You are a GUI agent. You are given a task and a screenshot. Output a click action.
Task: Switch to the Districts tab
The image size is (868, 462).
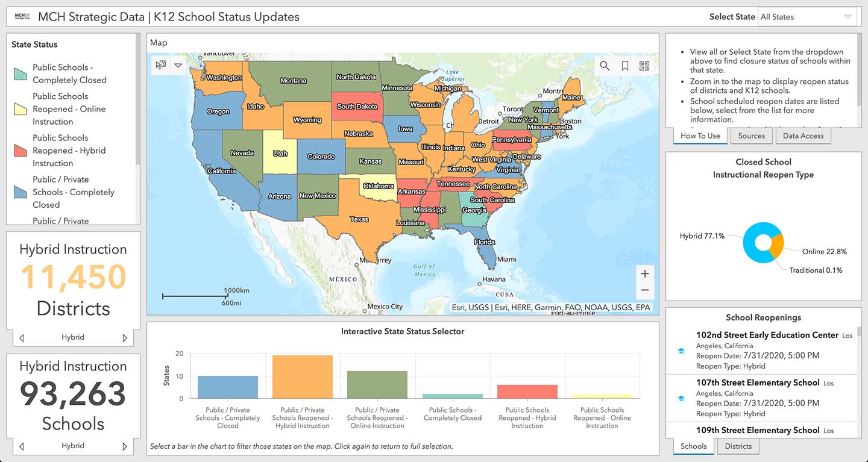738,446
